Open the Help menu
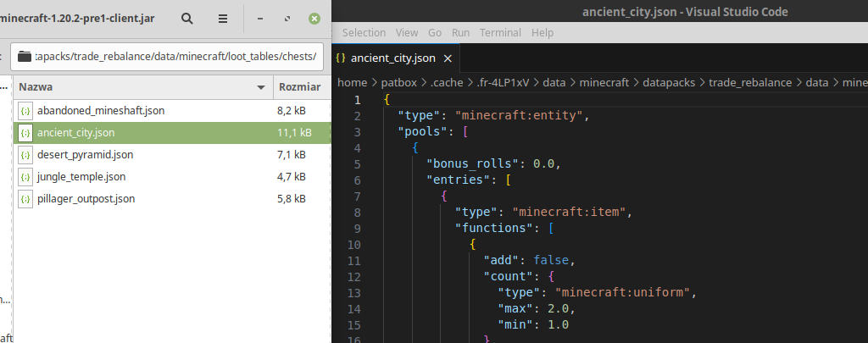This screenshot has width=868, height=343. coord(542,32)
